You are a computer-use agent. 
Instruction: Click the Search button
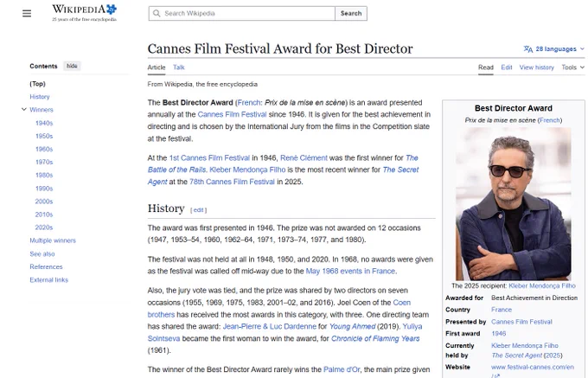coord(351,14)
